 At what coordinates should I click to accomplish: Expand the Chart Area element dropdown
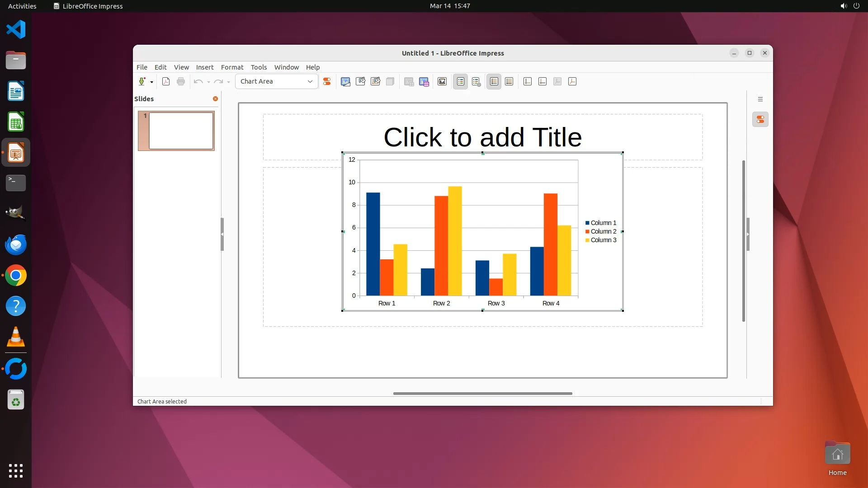310,81
